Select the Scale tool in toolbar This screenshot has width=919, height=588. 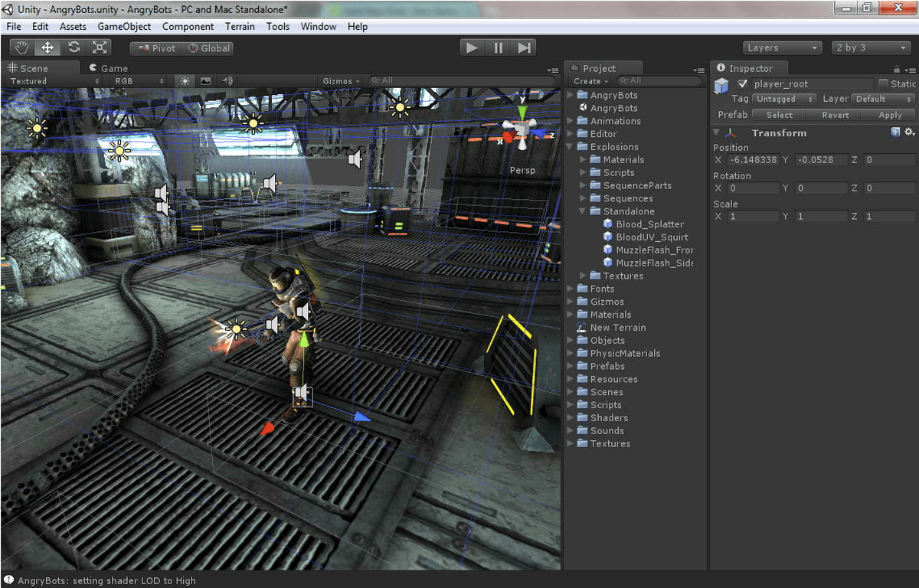[100, 47]
